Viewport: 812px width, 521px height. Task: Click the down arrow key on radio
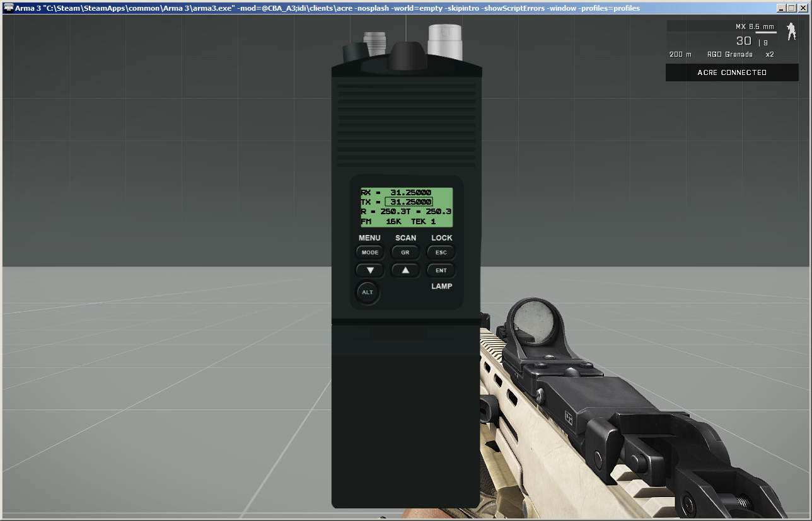tap(370, 270)
